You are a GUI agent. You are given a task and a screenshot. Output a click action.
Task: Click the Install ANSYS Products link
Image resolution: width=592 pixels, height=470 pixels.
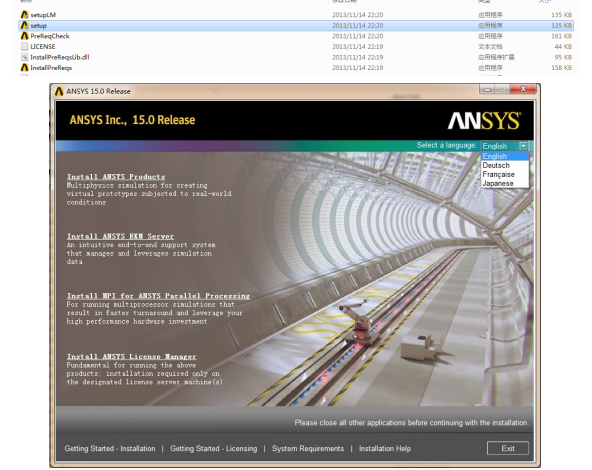116,177
